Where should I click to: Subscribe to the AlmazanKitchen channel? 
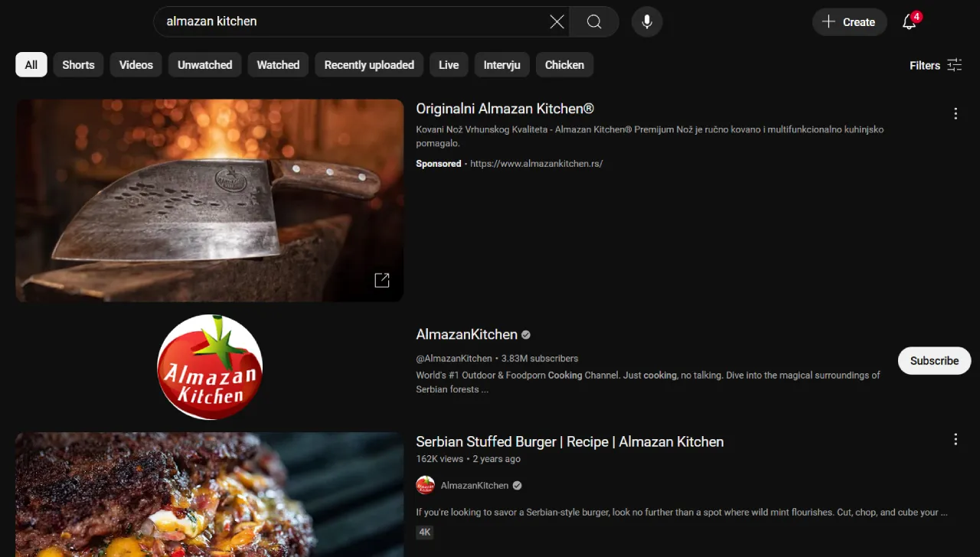click(934, 360)
